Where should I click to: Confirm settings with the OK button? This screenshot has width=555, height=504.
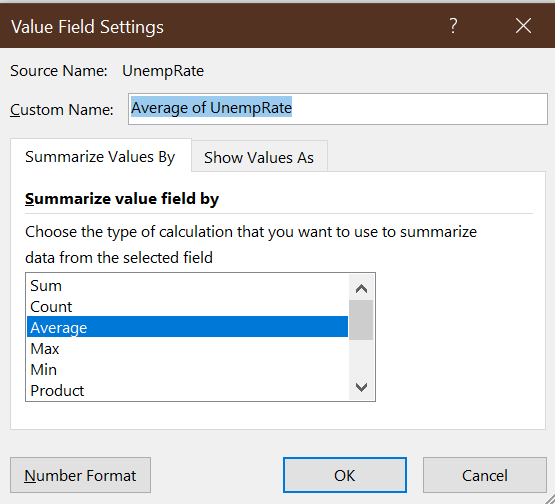pos(345,475)
